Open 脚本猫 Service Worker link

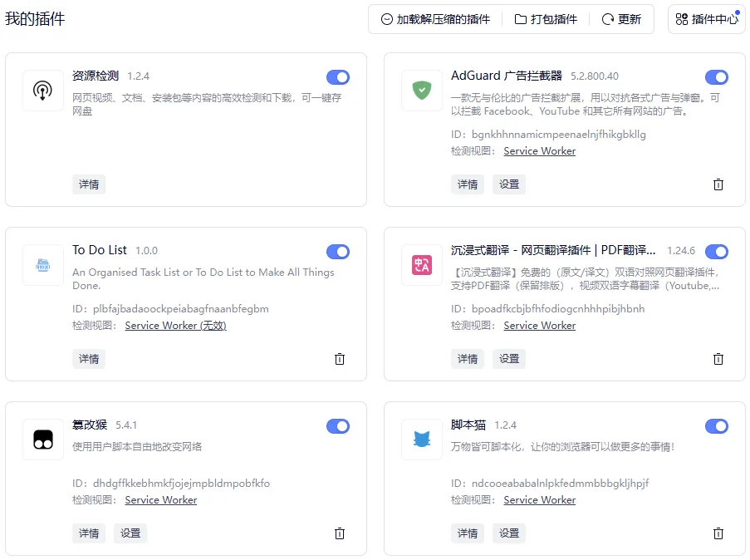(x=540, y=500)
